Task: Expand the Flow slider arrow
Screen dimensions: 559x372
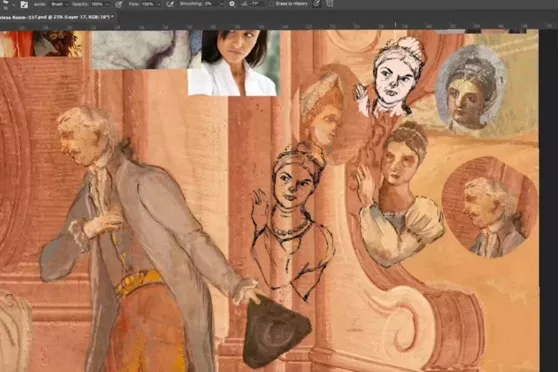Action: pyautogui.click(x=158, y=4)
